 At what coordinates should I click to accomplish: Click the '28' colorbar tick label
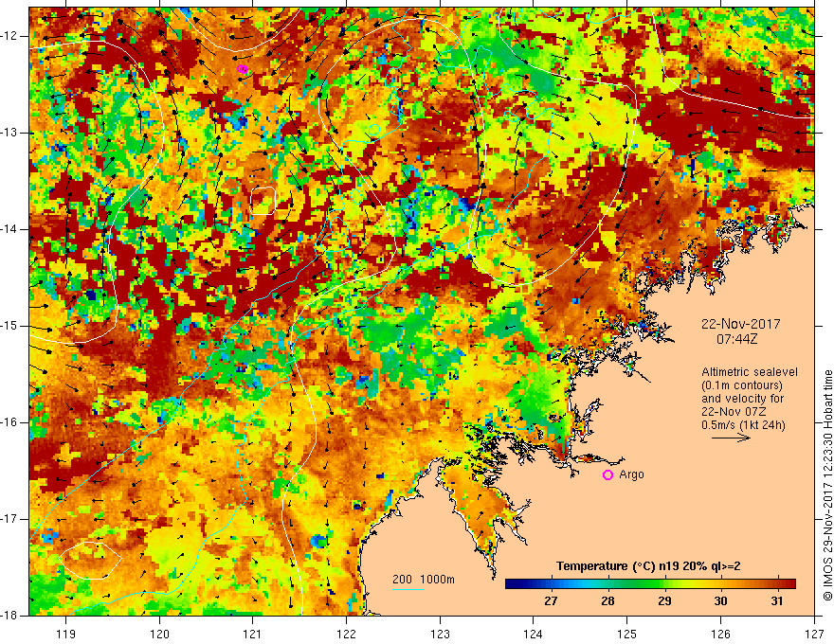click(x=607, y=601)
